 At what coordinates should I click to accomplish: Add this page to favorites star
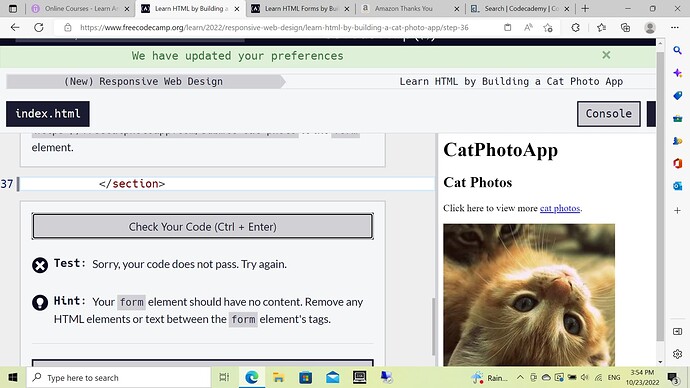point(548,28)
